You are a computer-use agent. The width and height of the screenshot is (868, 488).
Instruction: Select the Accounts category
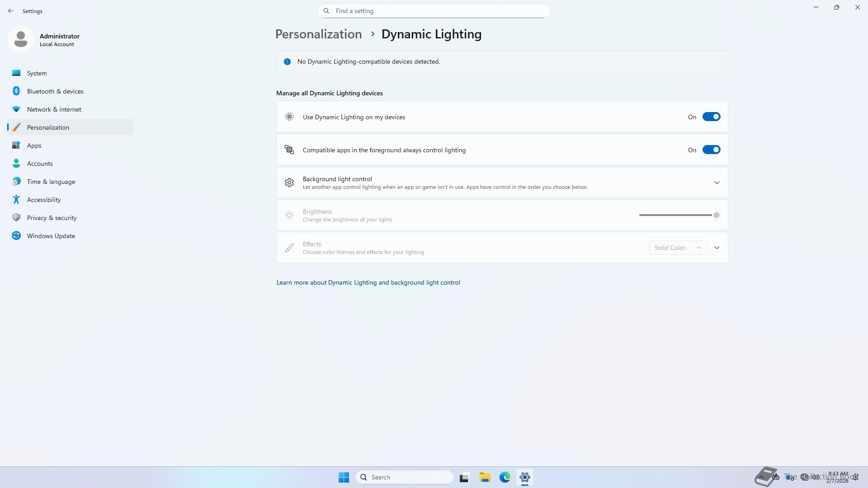click(x=40, y=164)
